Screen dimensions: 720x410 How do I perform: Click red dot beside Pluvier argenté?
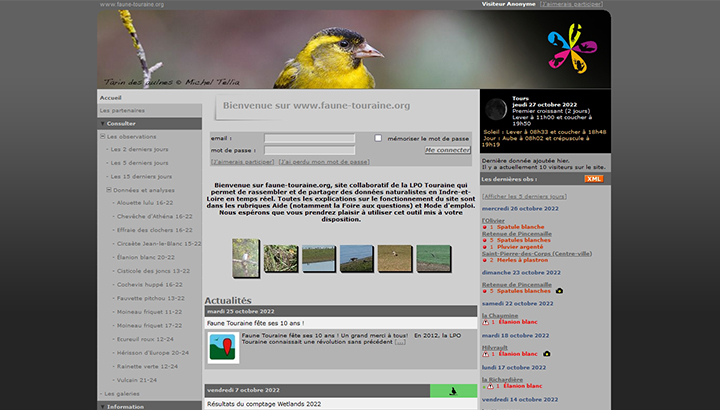click(x=484, y=247)
